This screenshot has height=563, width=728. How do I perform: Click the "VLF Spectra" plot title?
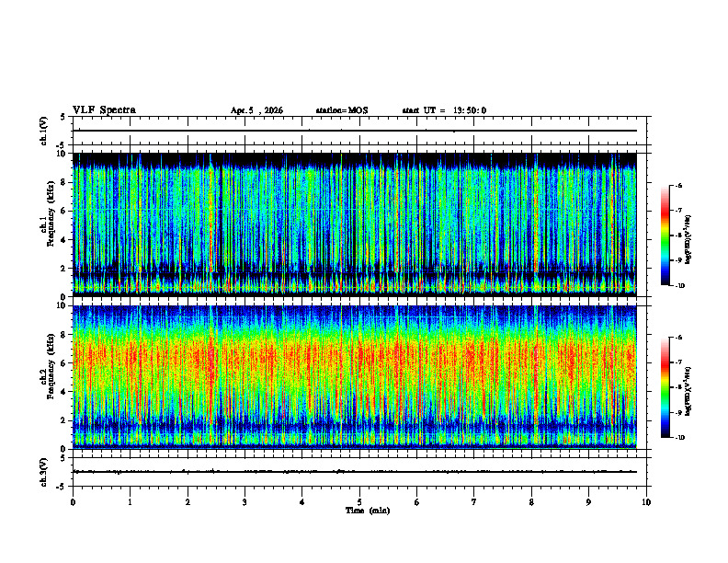pos(104,110)
